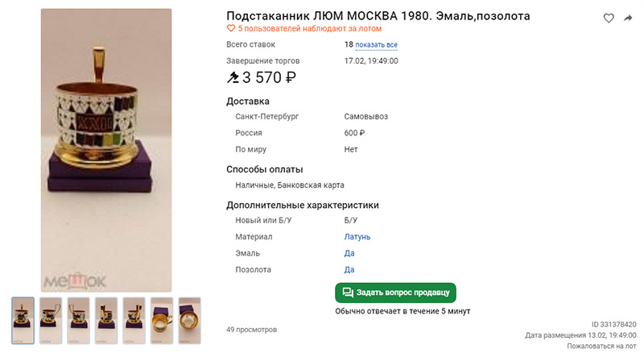Open the Латунь material link
Image resolution: width=644 pixels, height=353 pixels.
point(357,237)
